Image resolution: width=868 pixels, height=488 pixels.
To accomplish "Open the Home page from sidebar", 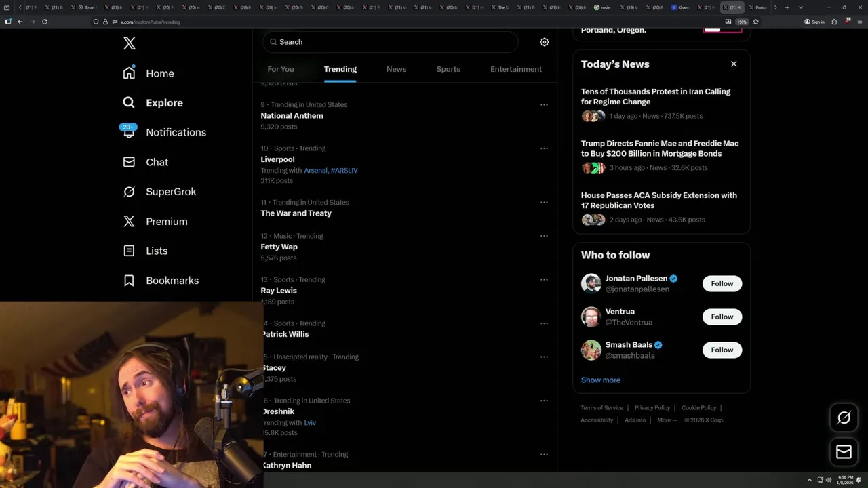I will point(149,73).
